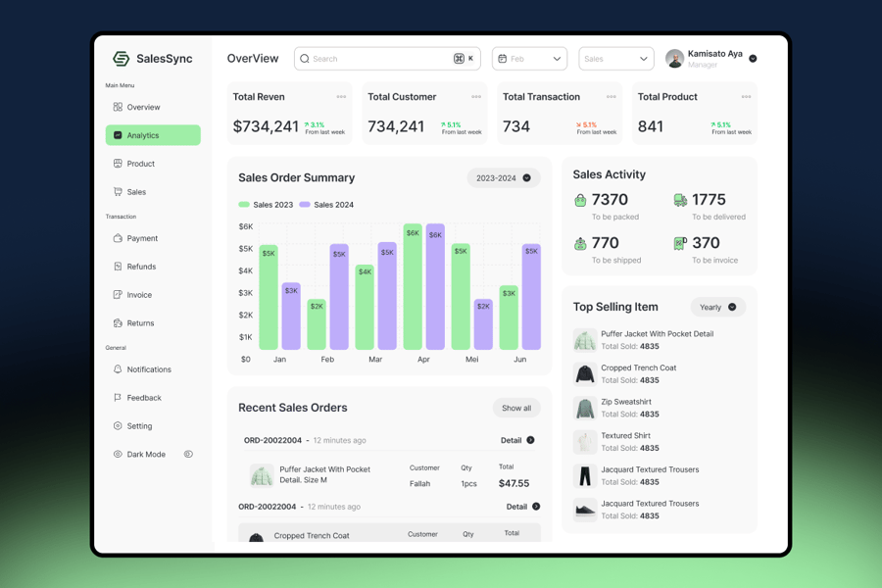The width and height of the screenshot is (882, 588).
Task: Click the SalesSync logo icon
Action: tap(121, 59)
